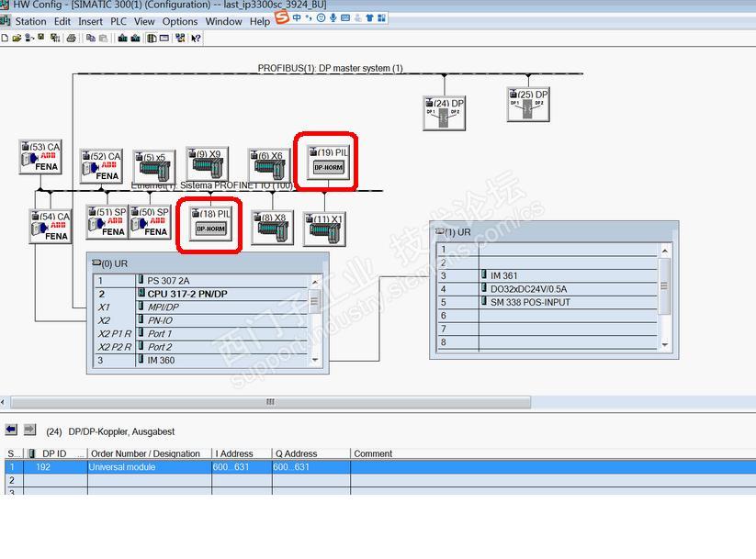Click the microphone voice input icon
Image resolution: width=756 pixels, height=559 pixels.
tap(333, 17)
